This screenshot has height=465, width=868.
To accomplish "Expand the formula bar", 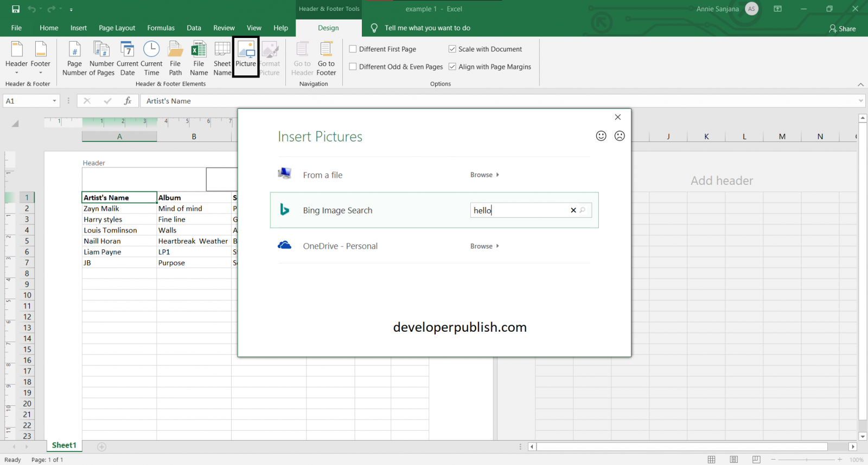I will 861,101.
